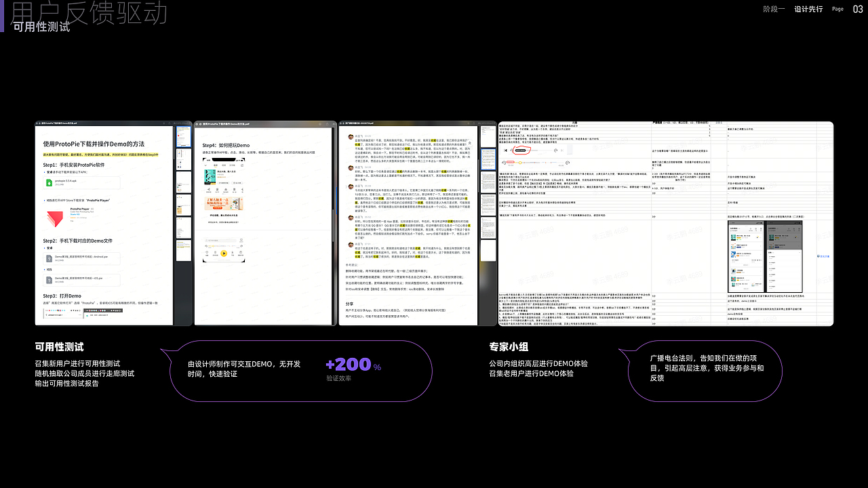Click the avatar beside the 33:26 comment
Image resolution: width=868 pixels, height=488 pixels.
point(351,137)
